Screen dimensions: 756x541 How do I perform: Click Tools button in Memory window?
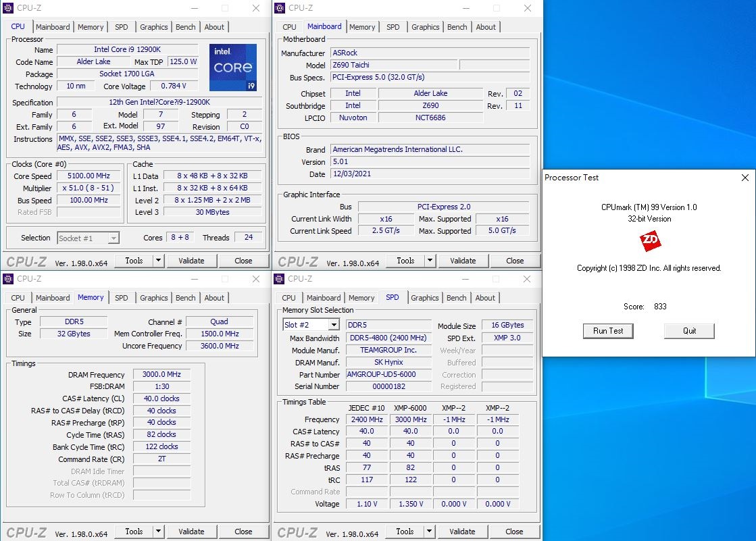point(134,532)
